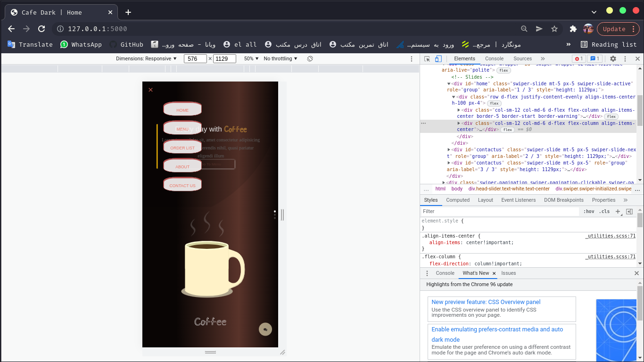644x362 pixels.
Task: Toggle the .cls element classes panel
Action: 604,212
